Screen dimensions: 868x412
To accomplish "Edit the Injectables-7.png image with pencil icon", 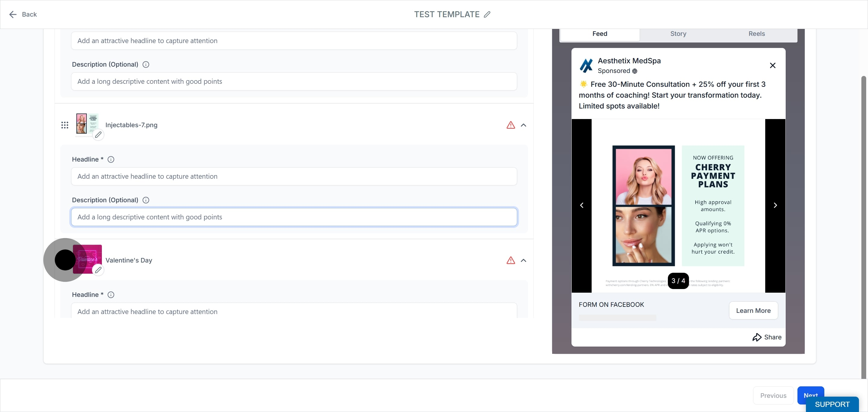I will [x=98, y=135].
